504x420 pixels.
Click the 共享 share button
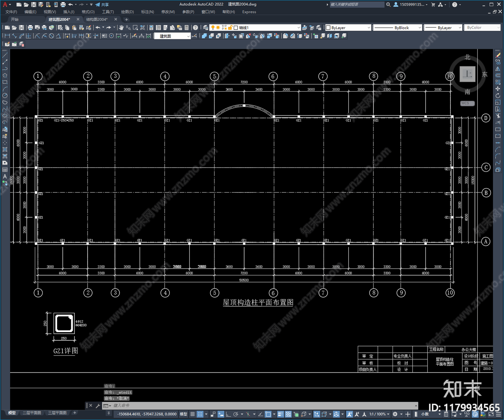102,4
